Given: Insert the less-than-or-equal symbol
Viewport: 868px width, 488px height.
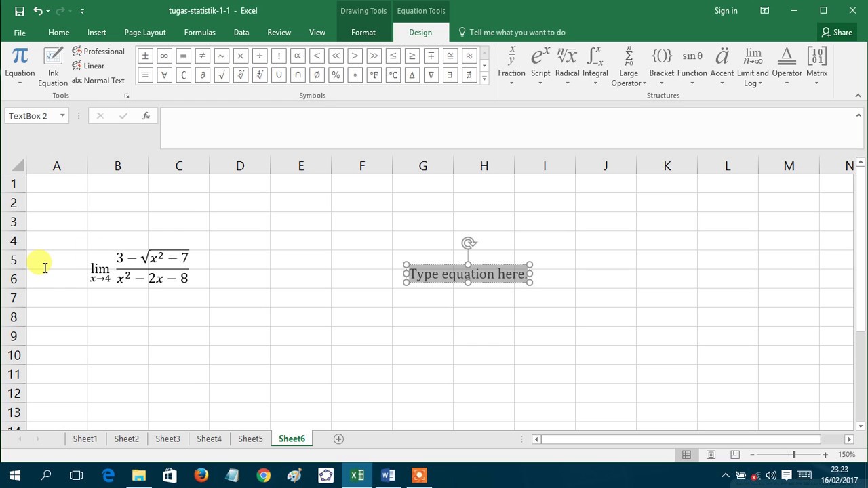Looking at the screenshot, I should 393,56.
